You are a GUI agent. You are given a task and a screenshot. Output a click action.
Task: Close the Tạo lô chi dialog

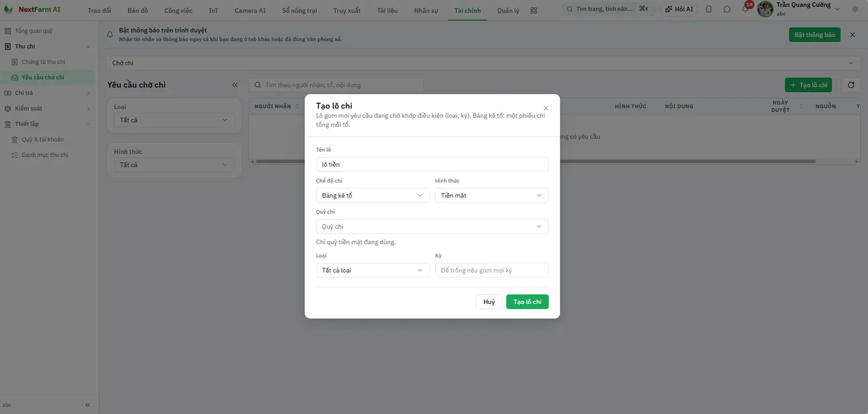(546, 108)
